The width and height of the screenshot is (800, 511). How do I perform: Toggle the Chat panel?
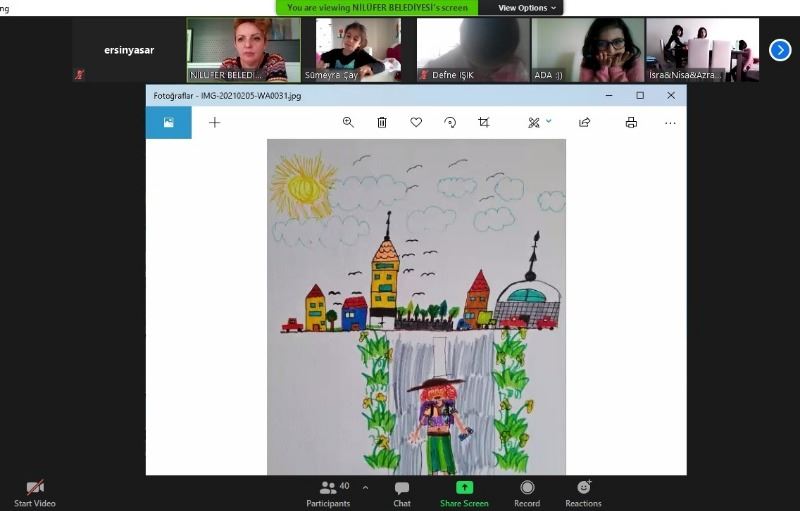pyautogui.click(x=402, y=494)
